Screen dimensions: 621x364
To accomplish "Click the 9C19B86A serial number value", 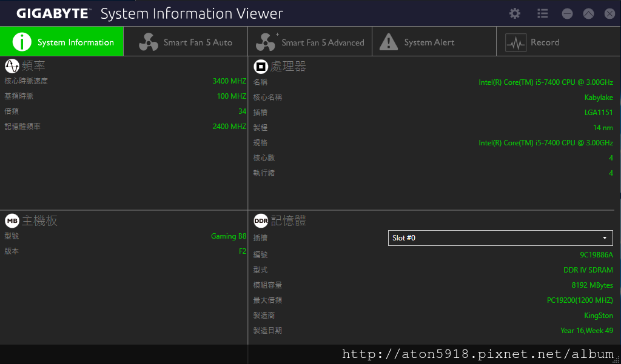I will click(597, 255).
